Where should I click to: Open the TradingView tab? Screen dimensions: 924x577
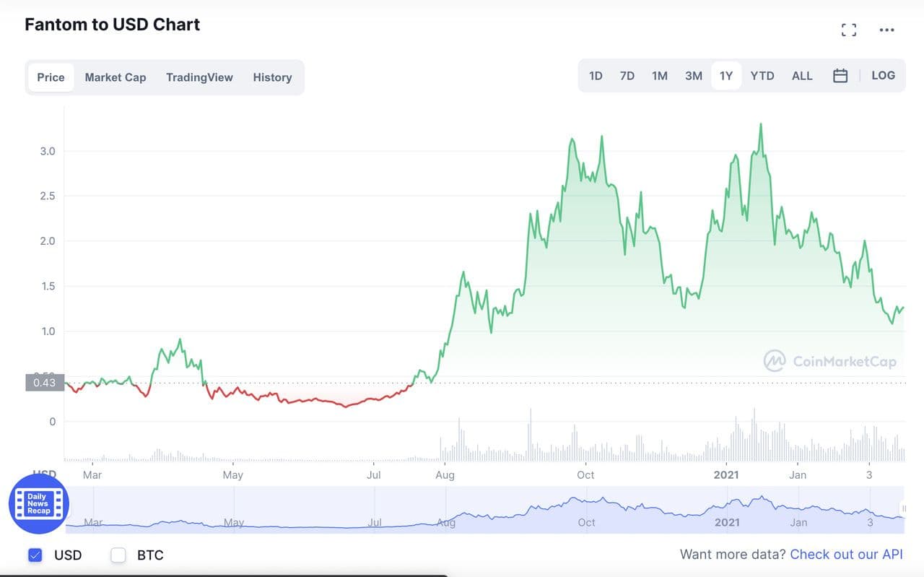point(199,77)
